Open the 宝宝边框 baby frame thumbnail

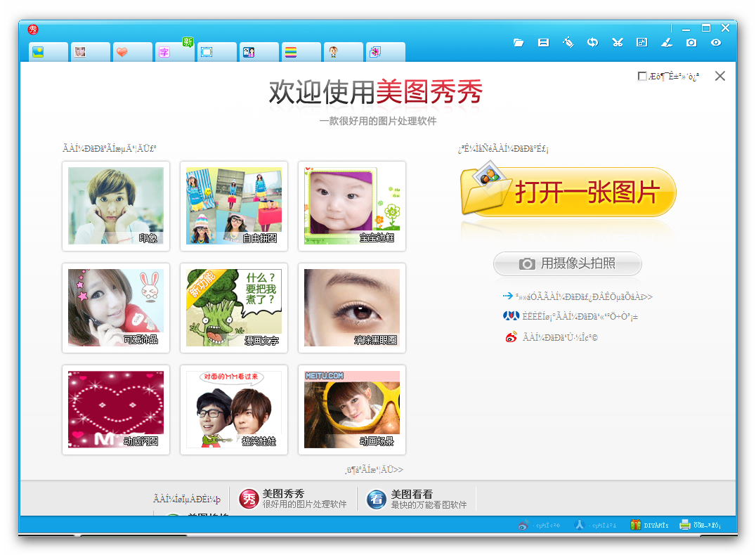352,206
